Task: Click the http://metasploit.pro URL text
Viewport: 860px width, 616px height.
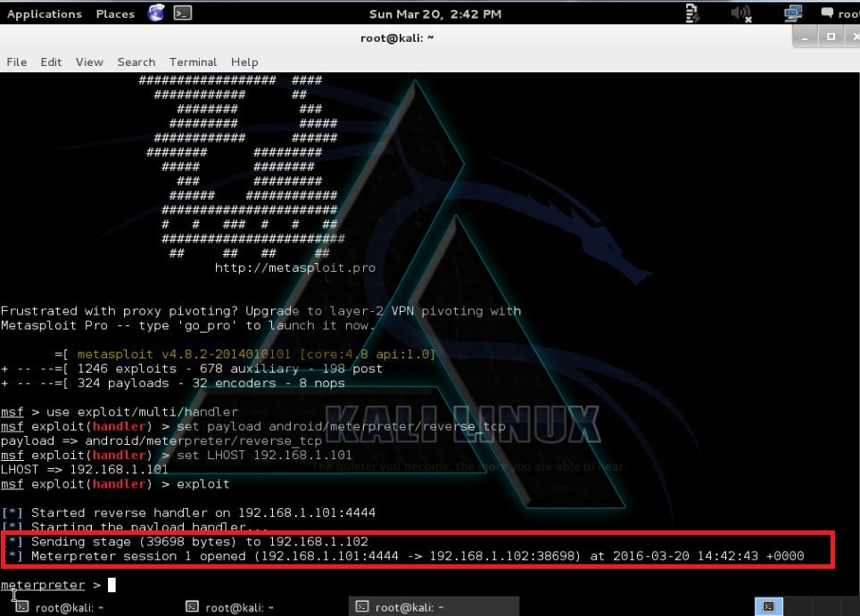Action: coord(295,268)
